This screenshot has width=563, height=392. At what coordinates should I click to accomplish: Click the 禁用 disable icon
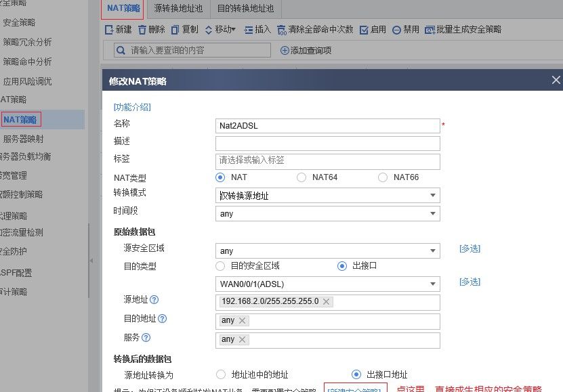[x=404, y=30]
